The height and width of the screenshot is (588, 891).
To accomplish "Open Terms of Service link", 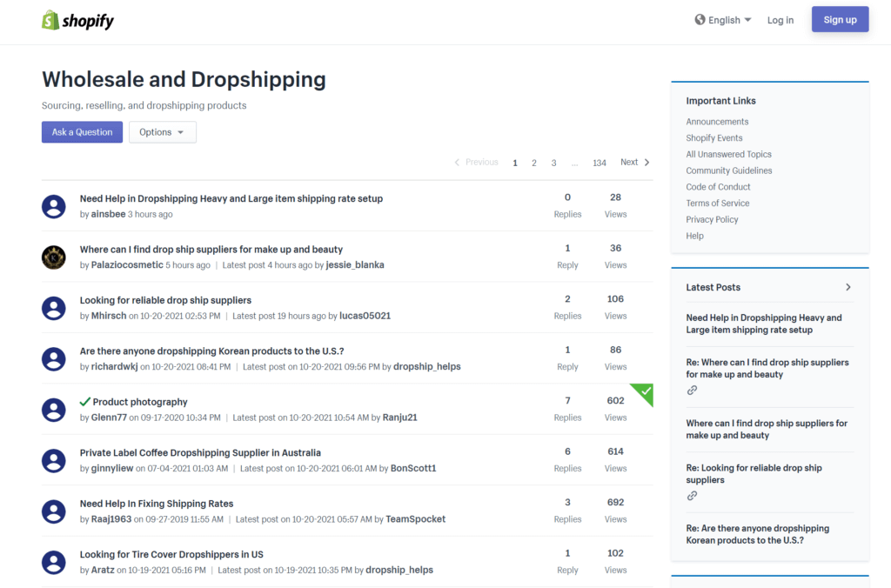I will click(x=718, y=204).
